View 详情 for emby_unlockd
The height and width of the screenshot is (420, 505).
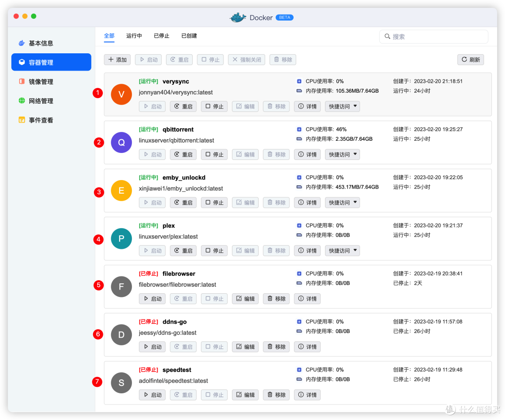[307, 202]
